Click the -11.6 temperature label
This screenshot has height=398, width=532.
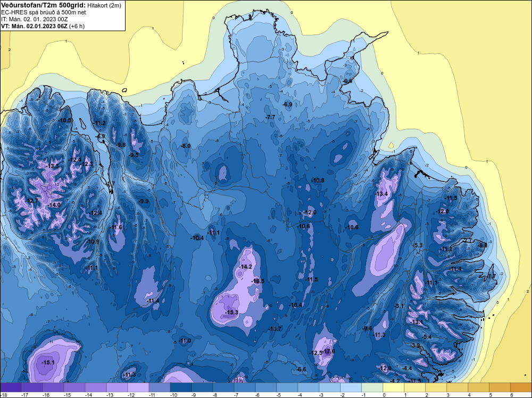point(115,227)
